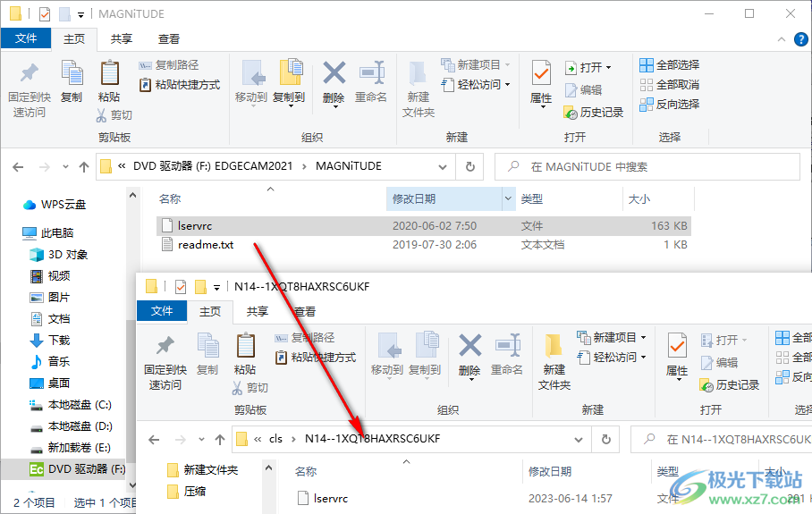
Task: Click Pin to Quick Access in MAGNiTUDE window
Action: [x=30, y=90]
